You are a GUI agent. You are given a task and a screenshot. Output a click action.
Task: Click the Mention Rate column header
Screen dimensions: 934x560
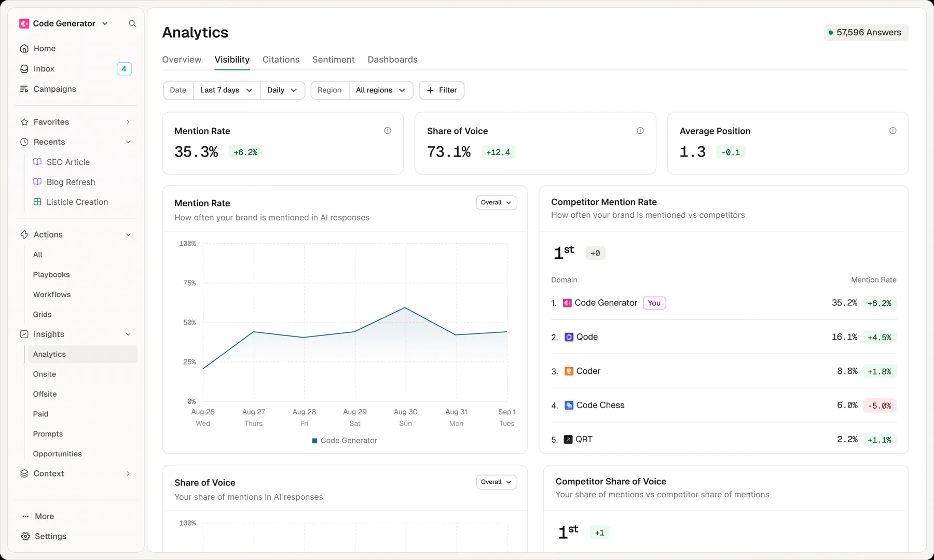[873, 280]
